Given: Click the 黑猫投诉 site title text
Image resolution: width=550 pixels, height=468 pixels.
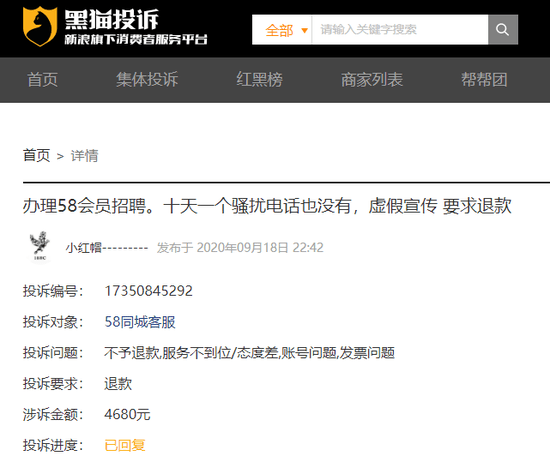Looking at the screenshot, I should pos(112,19).
